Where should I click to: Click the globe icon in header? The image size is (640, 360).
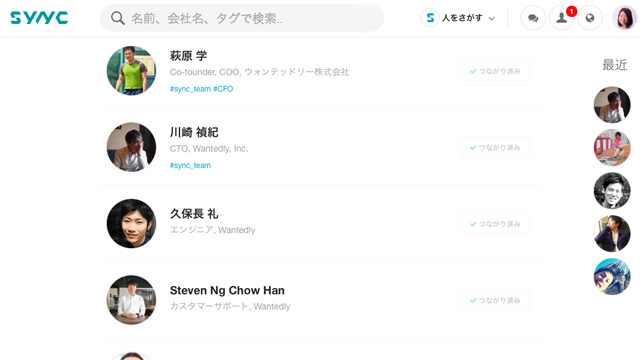(x=590, y=18)
